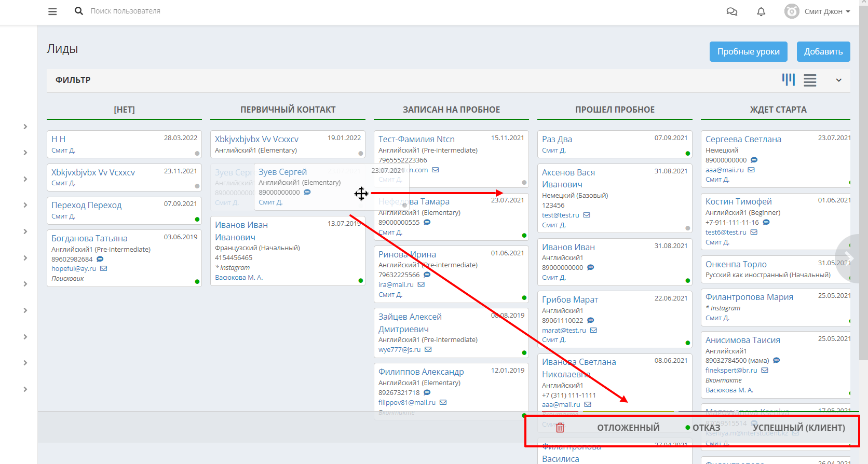Click green status dot on Раз Два card
Image resolution: width=868 pixels, height=464 pixels.
pyautogui.click(x=688, y=153)
